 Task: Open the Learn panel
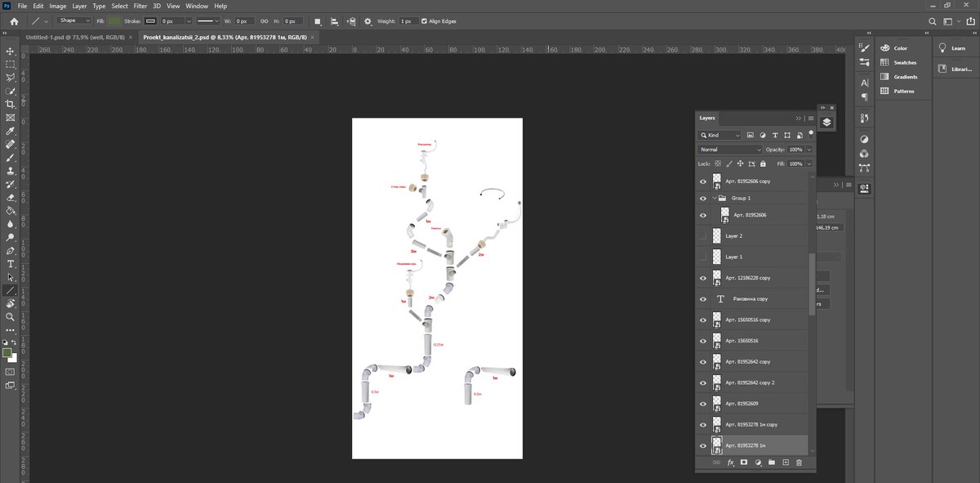pos(958,48)
